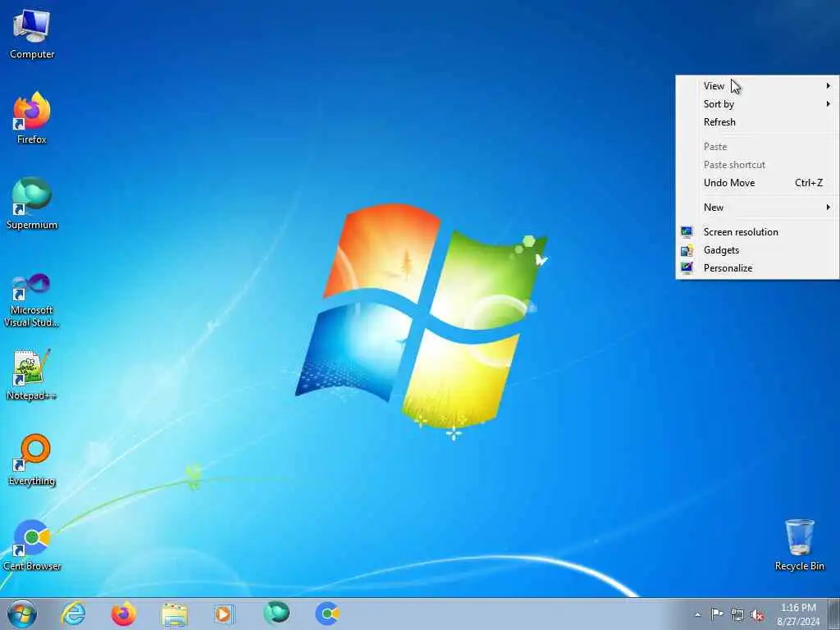
Task: Select the Firefox desktop shortcut
Action: point(32,118)
